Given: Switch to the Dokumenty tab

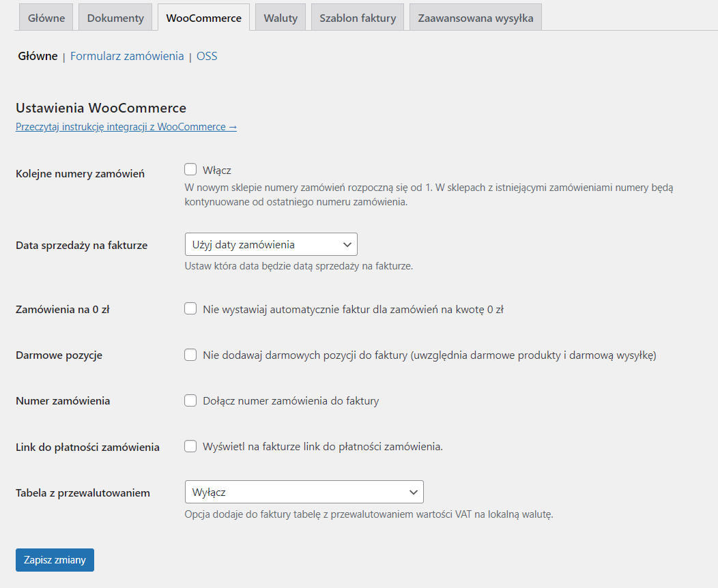Looking at the screenshot, I should (x=115, y=18).
